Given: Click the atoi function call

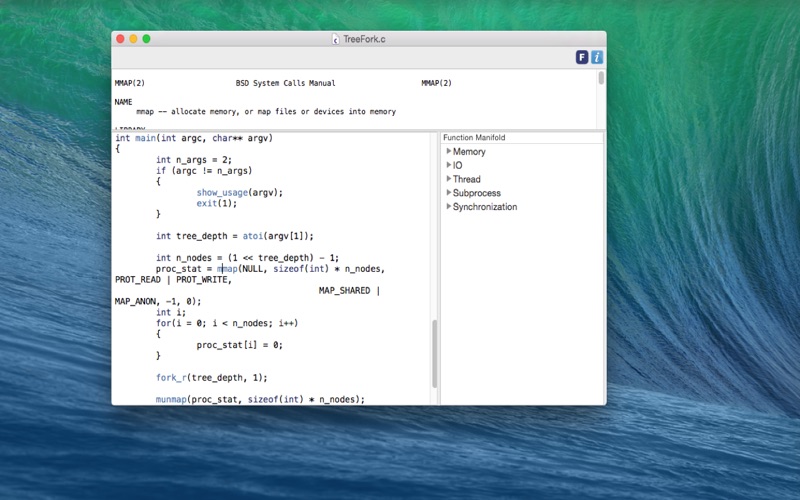Looking at the screenshot, I should coord(253,236).
